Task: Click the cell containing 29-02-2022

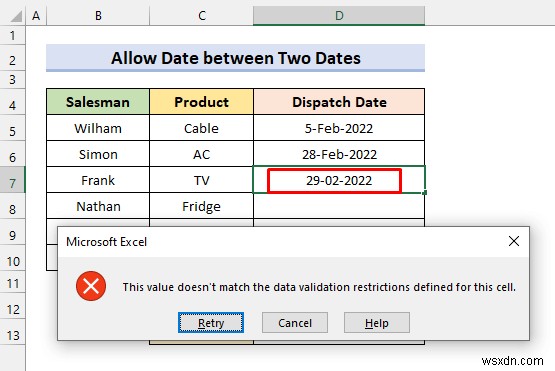Action: [x=339, y=180]
